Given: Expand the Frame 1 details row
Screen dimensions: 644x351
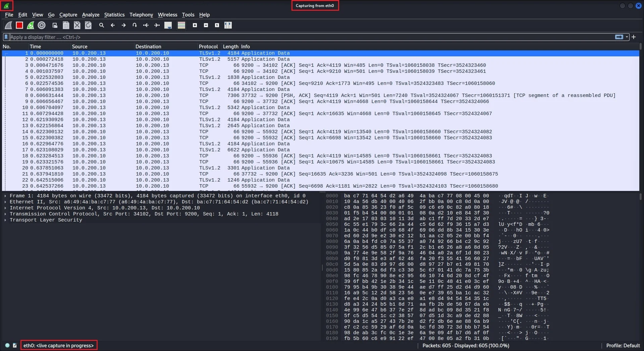Looking at the screenshot, I should [5, 196].
